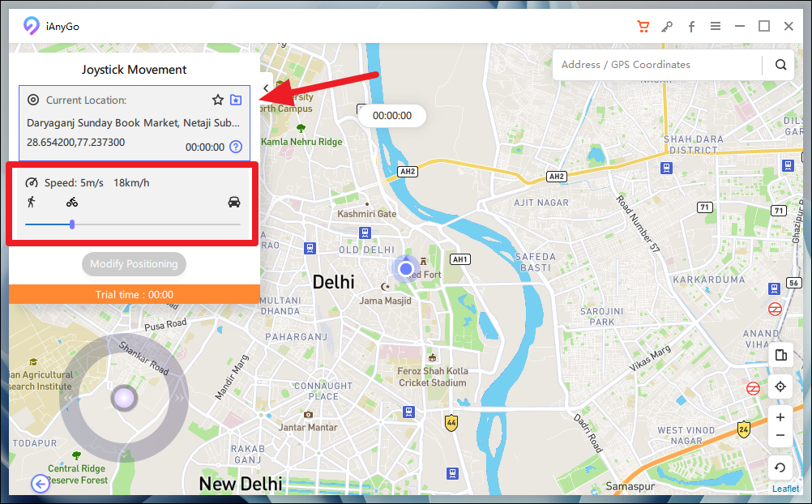The height and width of the screenshot is (504, 812).
Task: Click the magnifying glass search icon
Action: click(x=781, y=65)
